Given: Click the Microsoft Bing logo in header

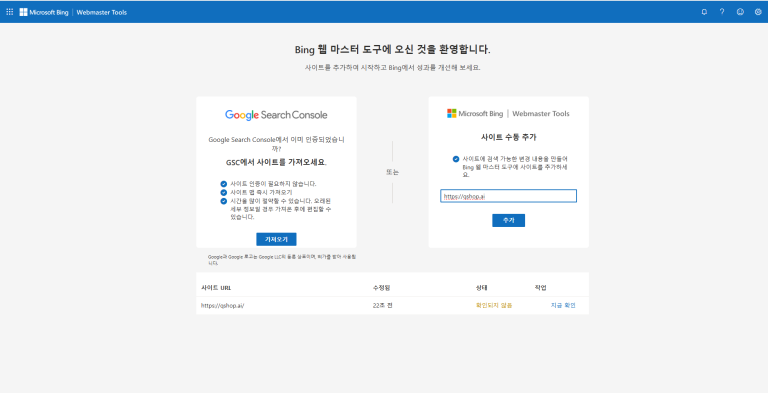Looking at the screenshot, I should [x=44, y=12].
